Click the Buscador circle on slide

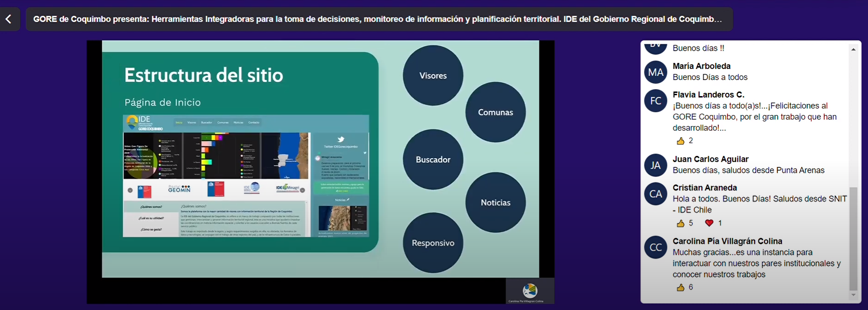[433, 160]
